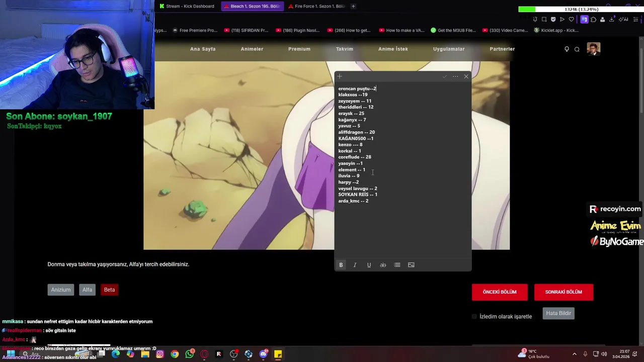Open Uygulamalar menu item
The height and width of the screenshot is (362, 644).
point(449,49)
